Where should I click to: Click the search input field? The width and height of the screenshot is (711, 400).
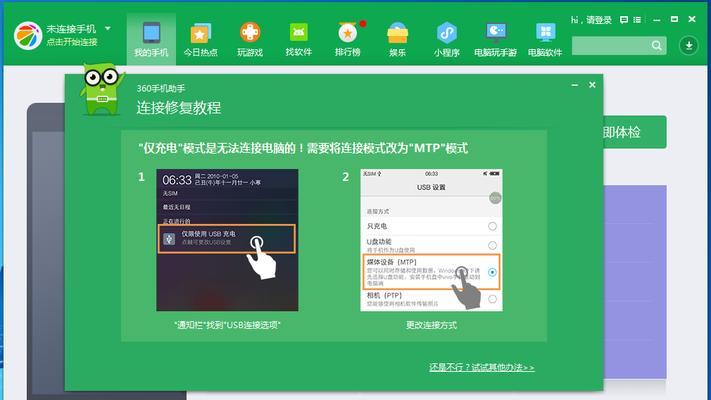pos(611,45)
